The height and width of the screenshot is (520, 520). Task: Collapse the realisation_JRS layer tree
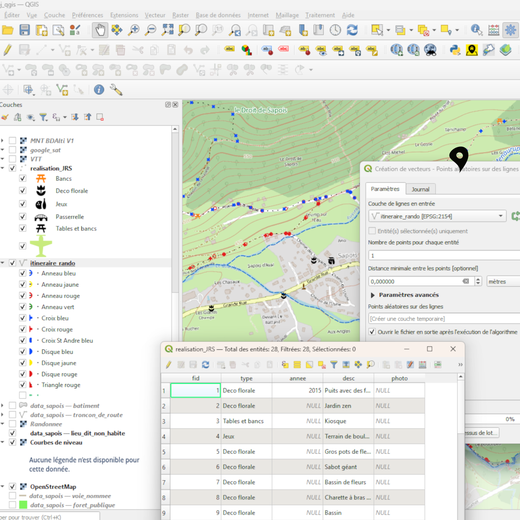[3, 168]
